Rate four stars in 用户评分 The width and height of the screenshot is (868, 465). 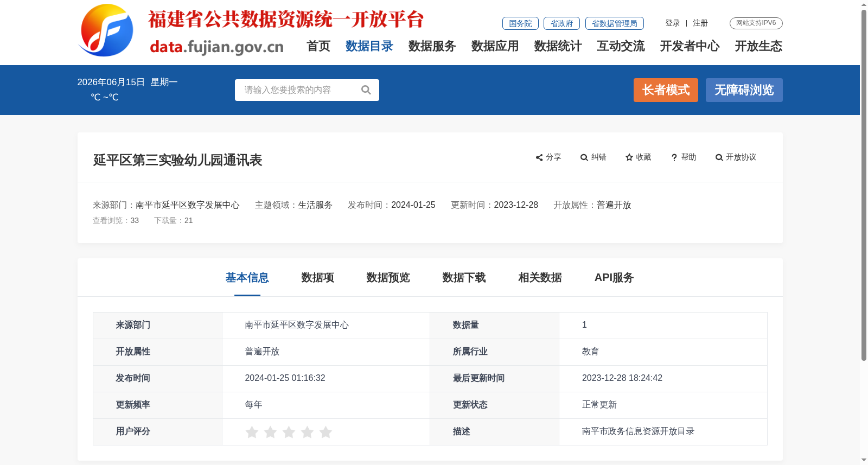[307, 432]
